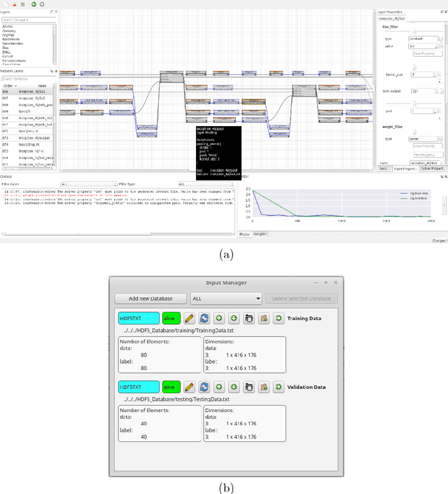Screen dimensions: 448x494
Task: Click the kernel_size value spinner field
Action: (x=423, y=75)
